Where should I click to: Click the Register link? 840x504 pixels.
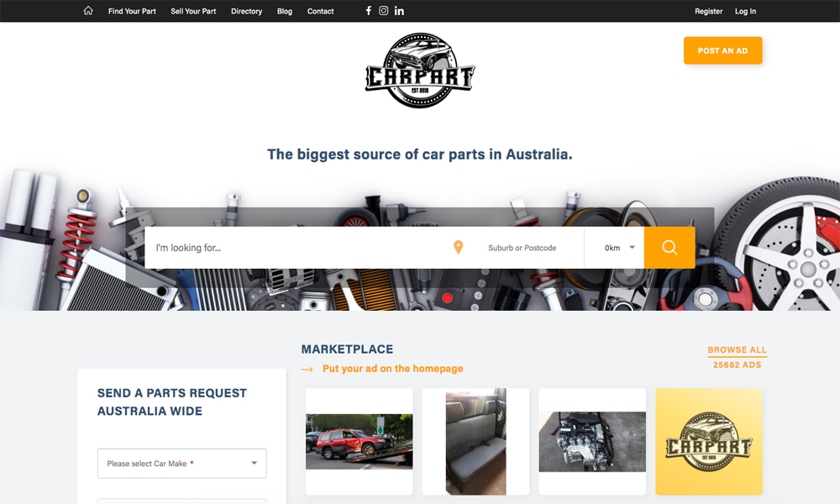708,12
